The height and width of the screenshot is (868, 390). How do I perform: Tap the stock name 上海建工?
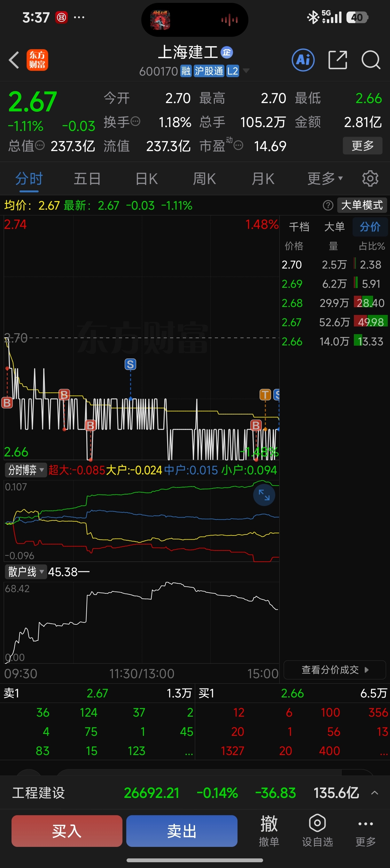(x=188, y=52)
